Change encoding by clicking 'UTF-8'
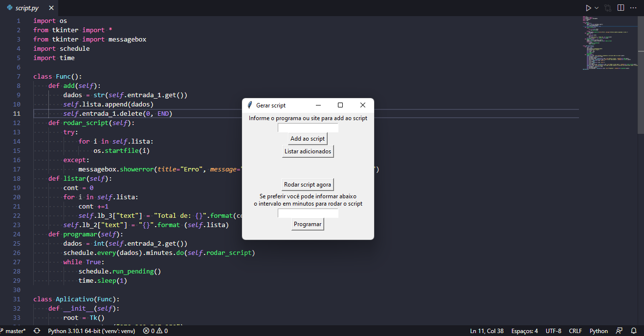 tap(553, 331)
